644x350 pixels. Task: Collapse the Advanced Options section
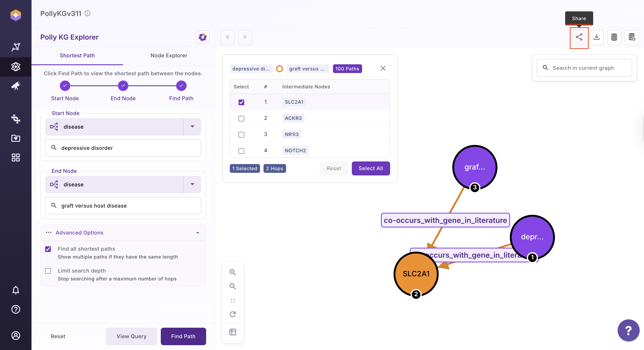(x=198, y=232)
